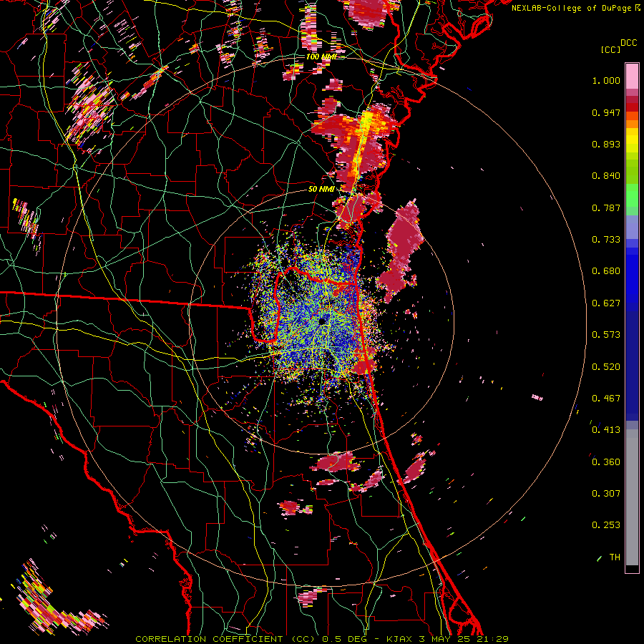The height and width of the screenshot is (644, 644).
Task: Select the 0.360 scale value
Action: point(606,462)
